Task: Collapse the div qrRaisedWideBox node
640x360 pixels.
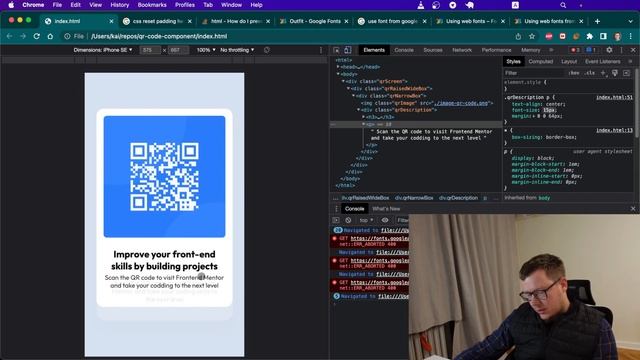Action: [x=348, y=88]
